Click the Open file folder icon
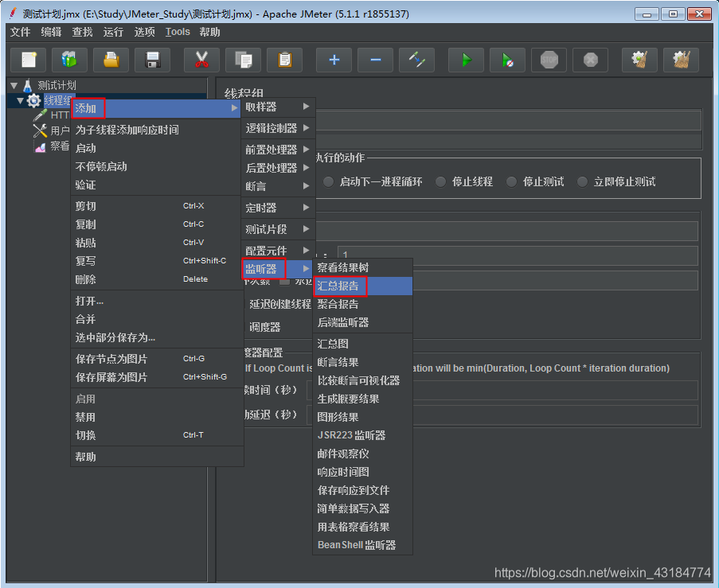This screenshot has height=588, width=719. point(111,60)
